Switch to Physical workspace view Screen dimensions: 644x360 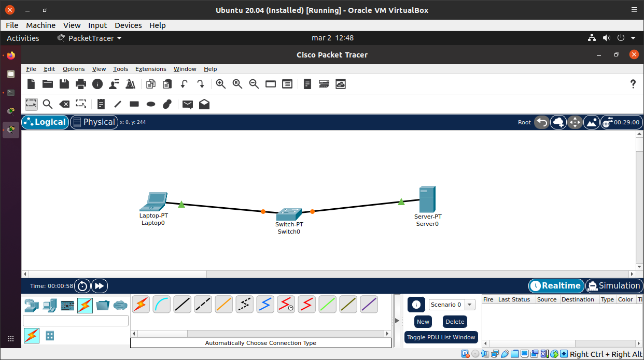(x=94, y=122)
